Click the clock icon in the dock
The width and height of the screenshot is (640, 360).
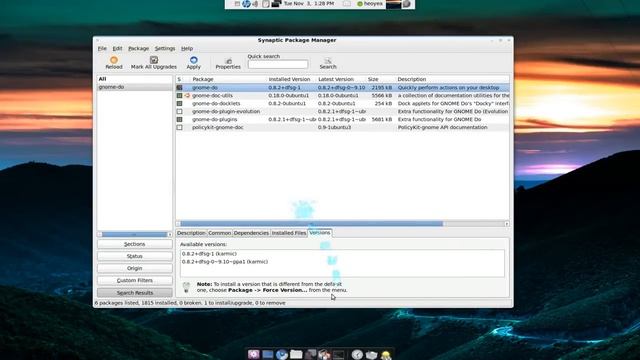[357, 354]
